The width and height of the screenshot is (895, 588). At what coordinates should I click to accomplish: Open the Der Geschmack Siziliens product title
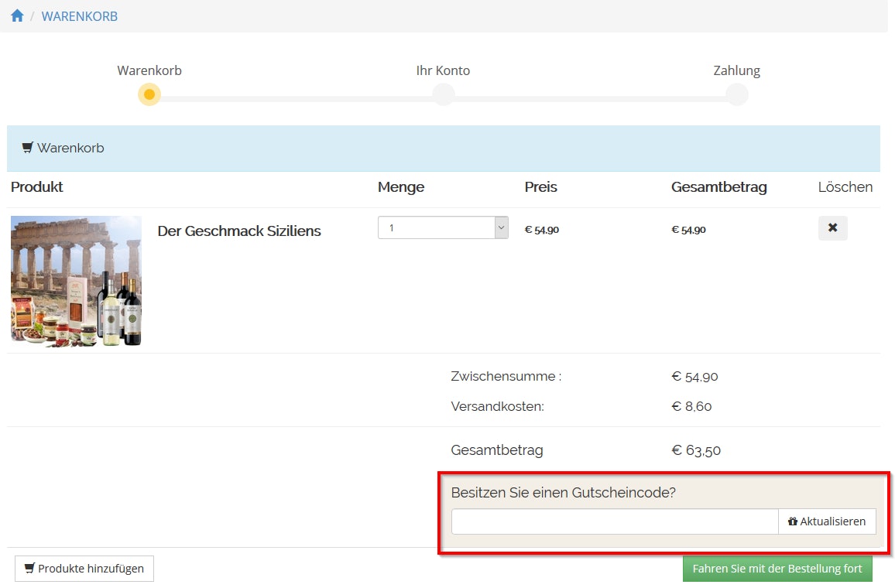click(238, 231)
